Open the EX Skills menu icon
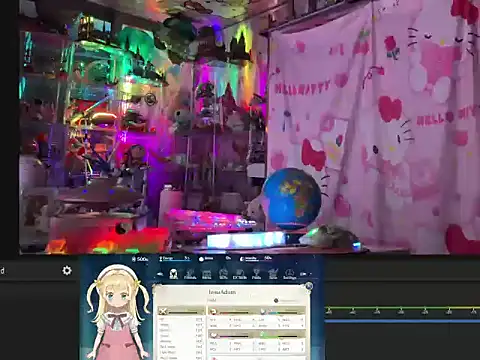Screen dimensions: 480x360 (240, 274)
